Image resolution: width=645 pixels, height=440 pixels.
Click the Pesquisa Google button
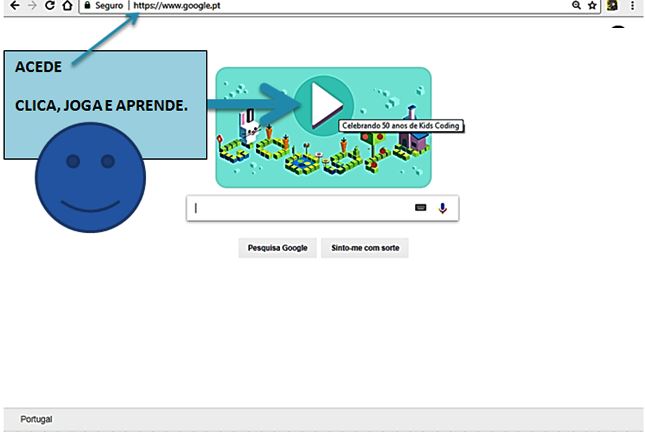coord(278,248)
